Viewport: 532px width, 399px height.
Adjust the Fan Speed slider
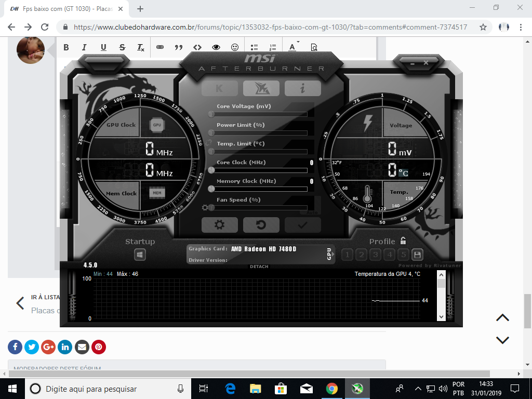(259, 207)
